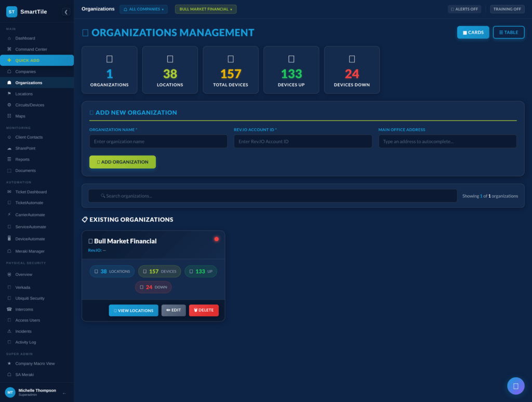The width and height of the screenshot is (532, 402).
Task: Click the Bull Market Financial card title
Action: (125, 241)
